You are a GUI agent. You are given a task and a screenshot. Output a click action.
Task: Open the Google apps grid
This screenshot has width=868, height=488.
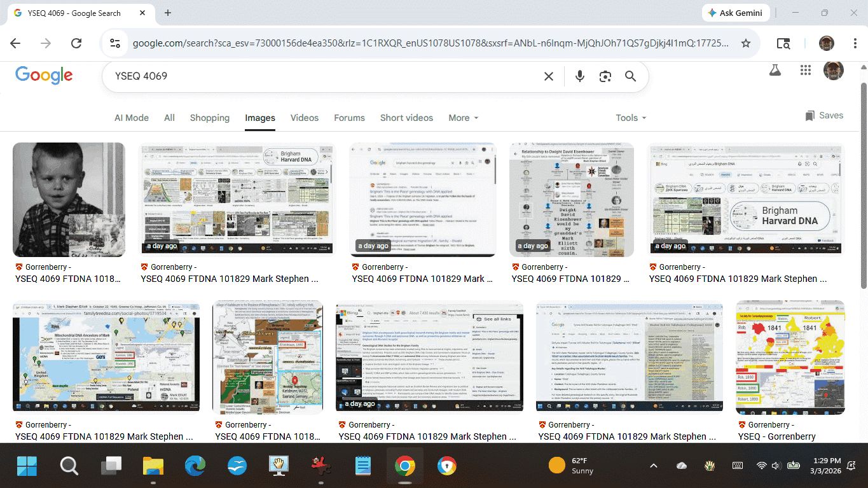pyautogui.click(x=806, y=71)
